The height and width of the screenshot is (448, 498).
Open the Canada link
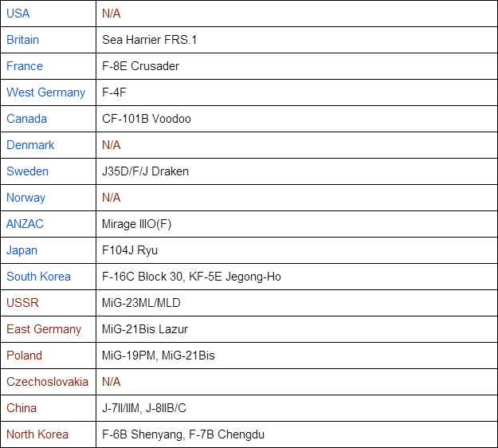(26, 119)
